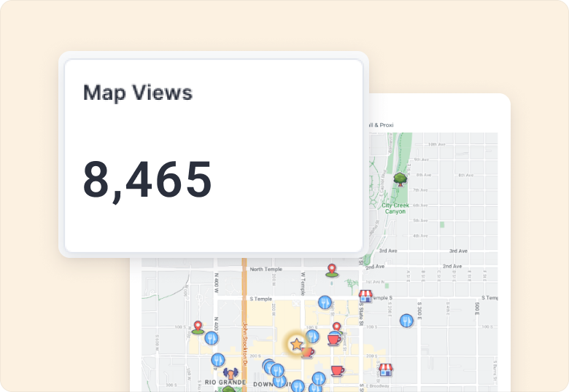This screenshot has width=569, height=392.
Task: Open the shop marker at S State St and S Temple
Action: tap(365, 296)
